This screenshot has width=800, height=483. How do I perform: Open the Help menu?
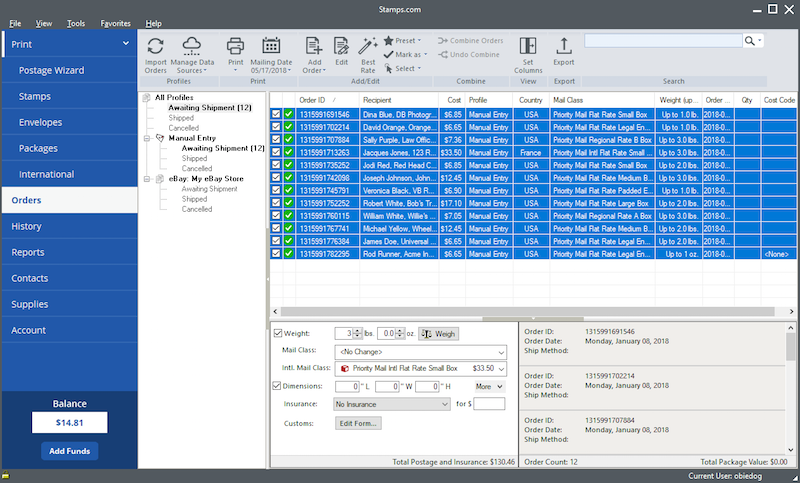pyautogui.click(x=153, y=23)
